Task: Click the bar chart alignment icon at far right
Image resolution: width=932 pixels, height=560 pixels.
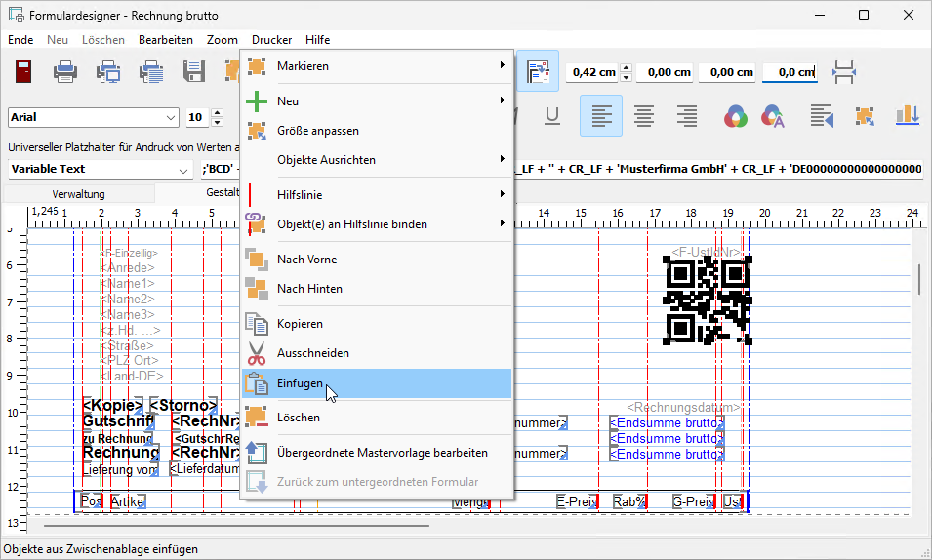Action: coord(908,116)
